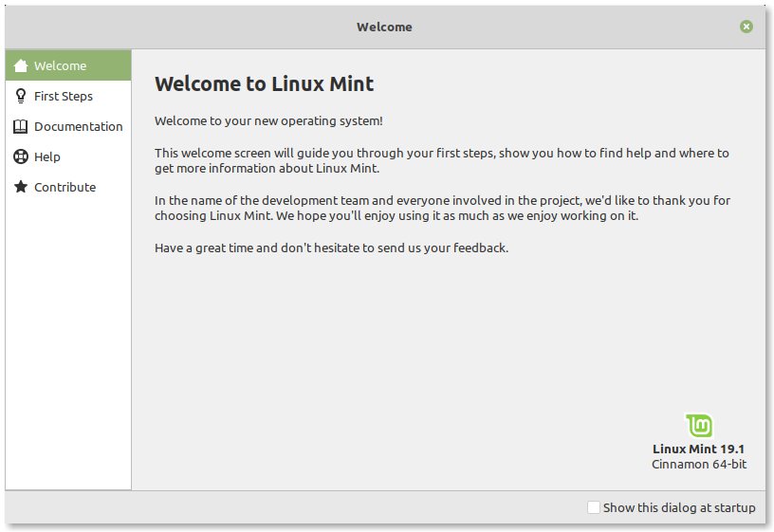This screenshot has height=532, width=774.
Task: Click the 'Linux Mint 19.1' version text
Action: click(698, 449)
